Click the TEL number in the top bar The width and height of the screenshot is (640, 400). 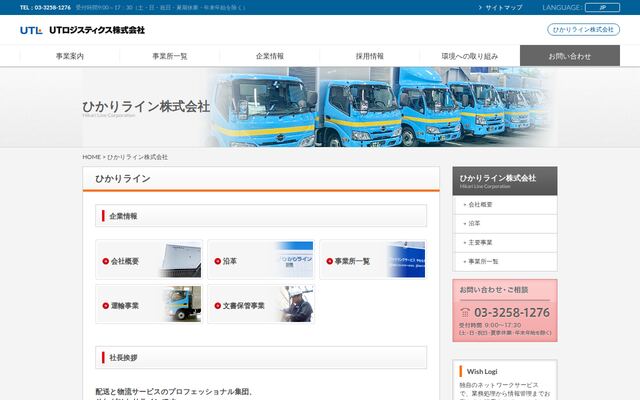(x=45, y=7)
